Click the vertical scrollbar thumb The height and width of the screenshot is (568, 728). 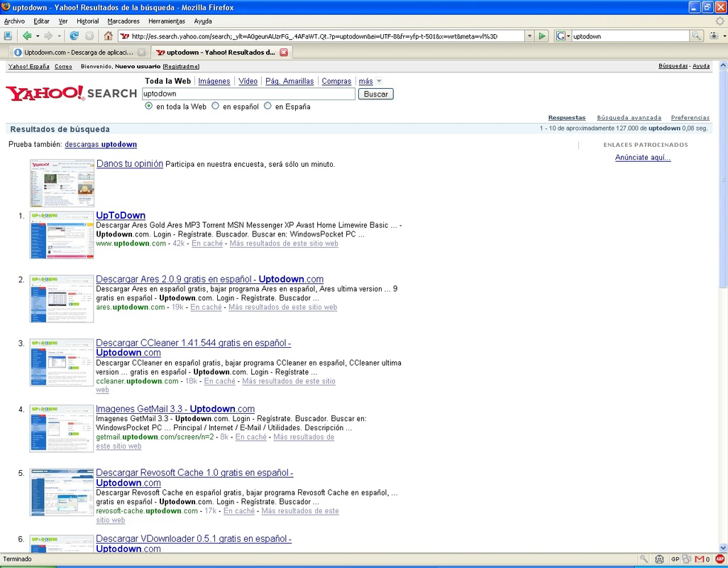[x=723, y=179]
